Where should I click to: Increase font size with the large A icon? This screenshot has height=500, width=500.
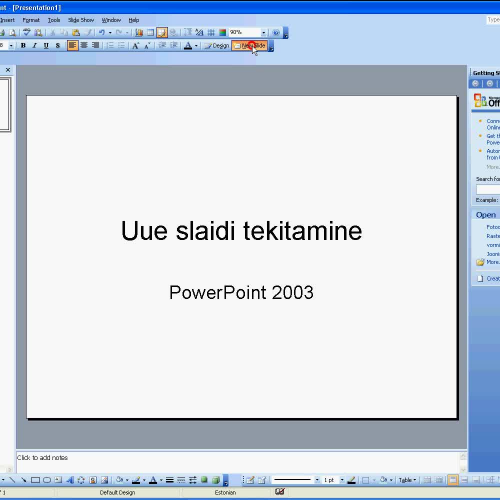tap(135, 46)
